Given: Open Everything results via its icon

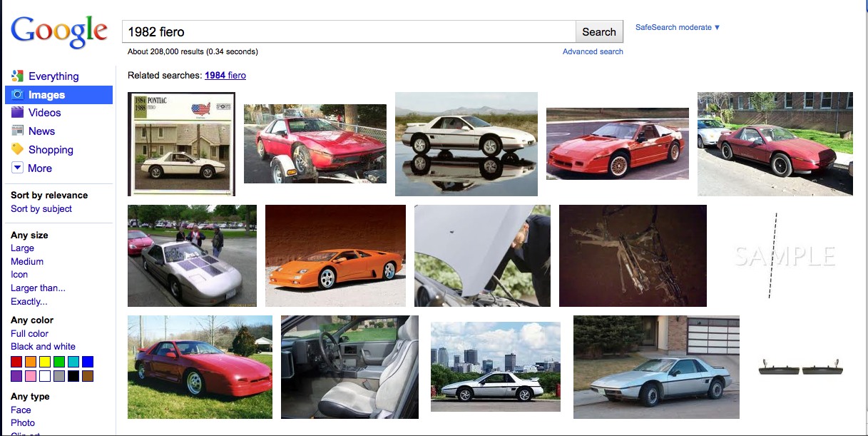Looking at the screenshot, I should click(x=18, y=76).
